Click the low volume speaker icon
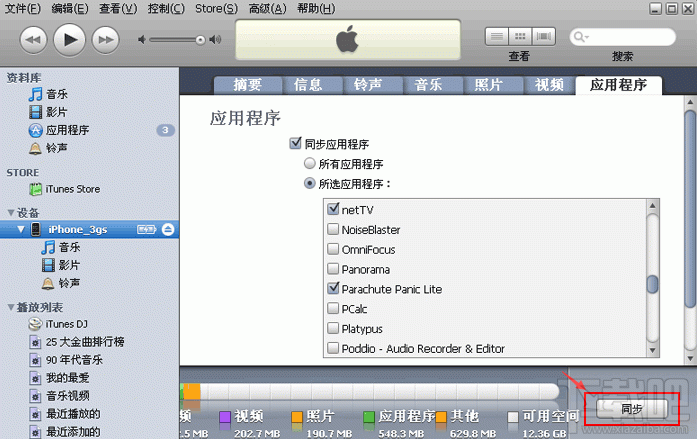This screenshot has width=697, height=439. [x=142, y=40]
